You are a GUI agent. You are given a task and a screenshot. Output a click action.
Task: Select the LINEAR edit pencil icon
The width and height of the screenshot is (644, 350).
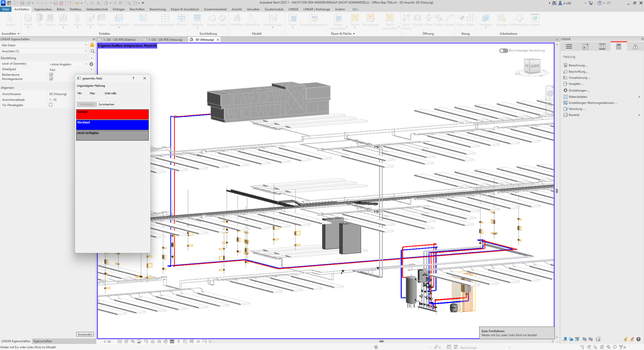(585, 47)
